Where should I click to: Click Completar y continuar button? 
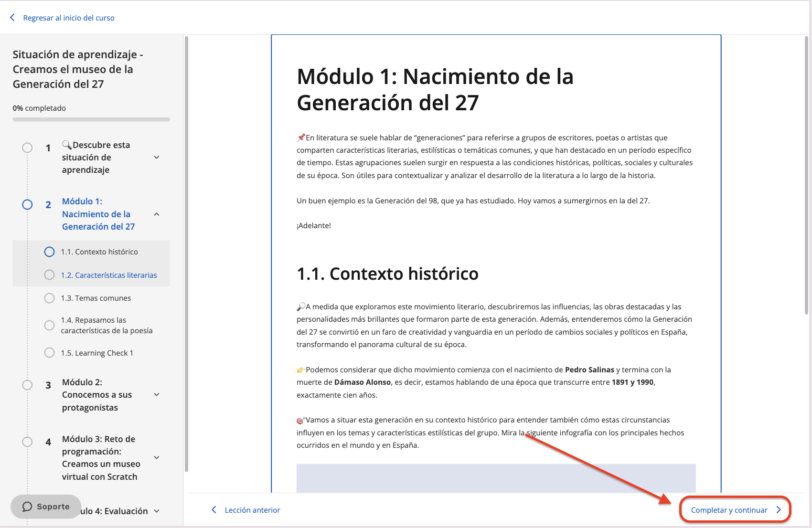(735, 510)
